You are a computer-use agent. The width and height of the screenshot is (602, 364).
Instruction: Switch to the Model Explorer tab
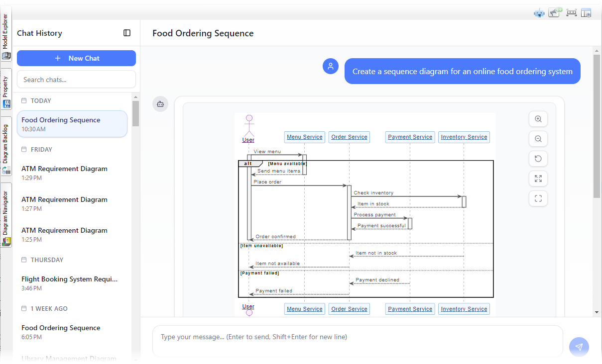click(5, 36)
